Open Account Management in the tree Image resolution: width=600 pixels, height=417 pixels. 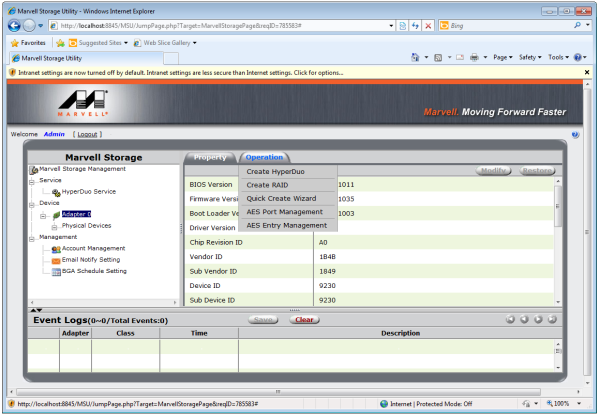coord(93,249)
